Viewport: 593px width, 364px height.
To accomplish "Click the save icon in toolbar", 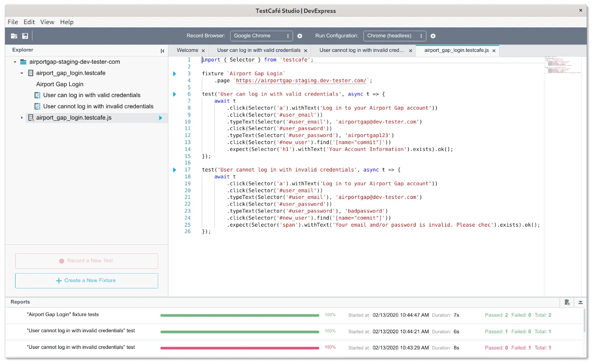I will click(25, 36).
